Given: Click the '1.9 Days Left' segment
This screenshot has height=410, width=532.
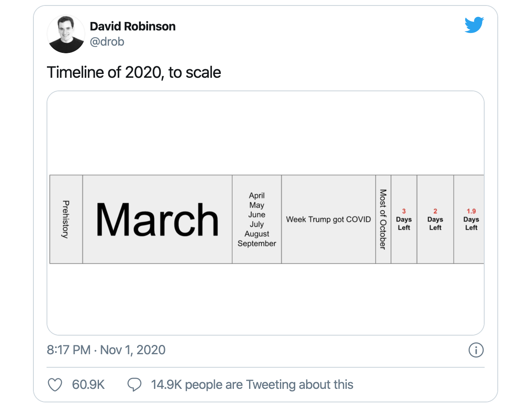Looking at the screenshot, I should click(469, 219).
